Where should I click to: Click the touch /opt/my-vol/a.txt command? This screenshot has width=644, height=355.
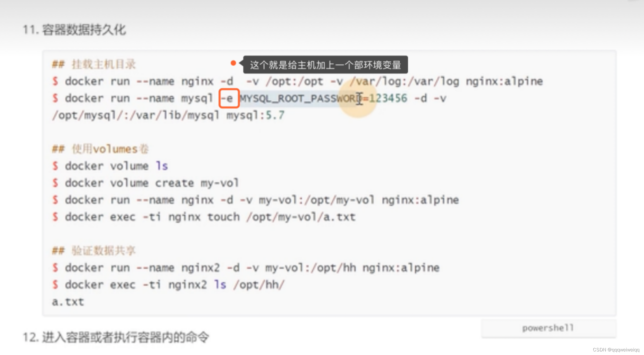coord(281,217)
